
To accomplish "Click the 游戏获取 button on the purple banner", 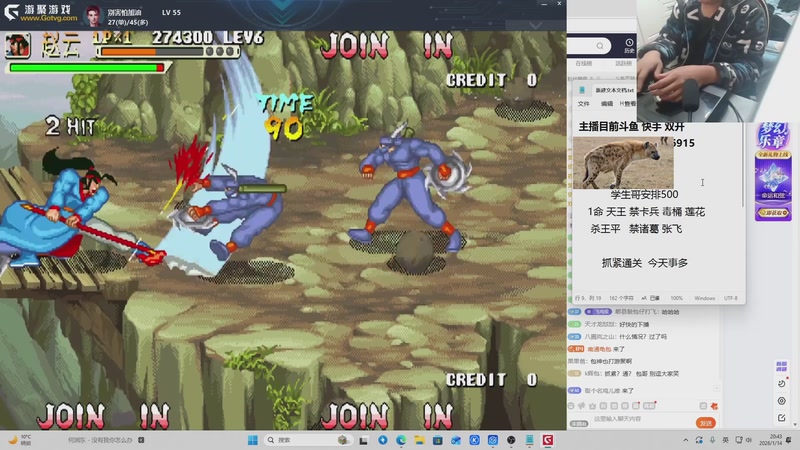I will click(773, 212).
